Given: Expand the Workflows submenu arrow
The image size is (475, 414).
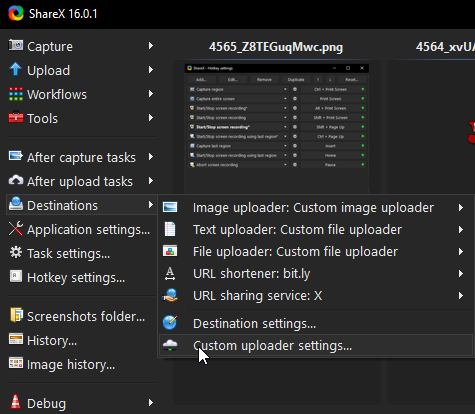Looking at the screenshot, I should point(151,94).
